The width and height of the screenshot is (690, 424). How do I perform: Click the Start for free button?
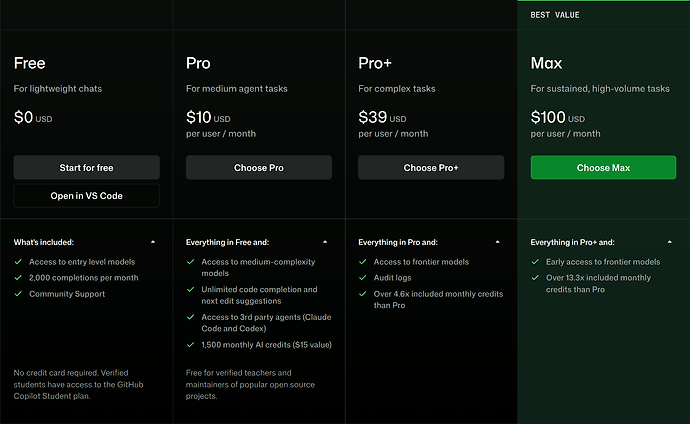[x=86, y=167]
